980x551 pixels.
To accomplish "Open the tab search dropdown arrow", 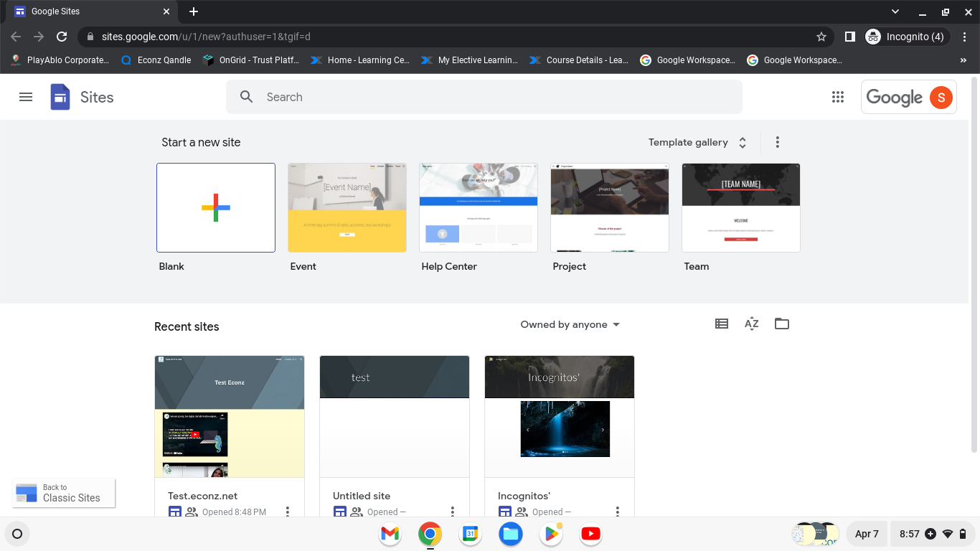I will 895,11.
